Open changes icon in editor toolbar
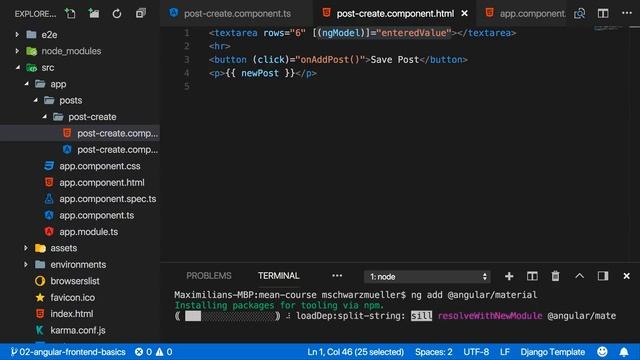640x360 pixels. click(579, 13)
